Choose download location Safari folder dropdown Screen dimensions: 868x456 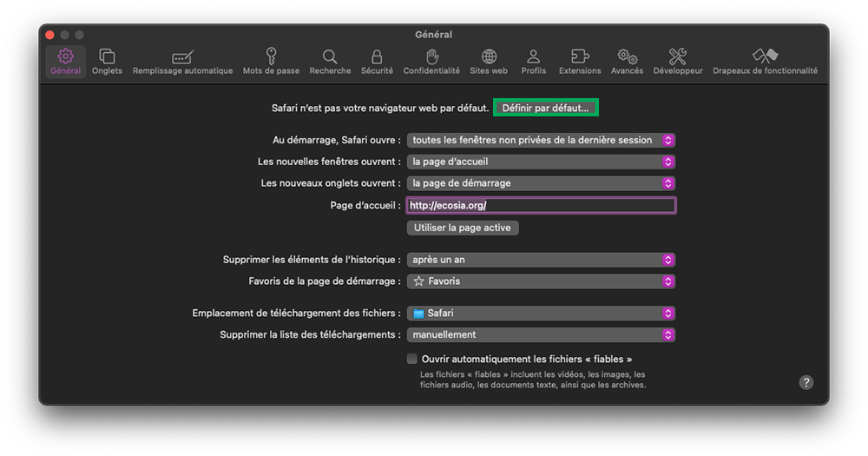541,314
